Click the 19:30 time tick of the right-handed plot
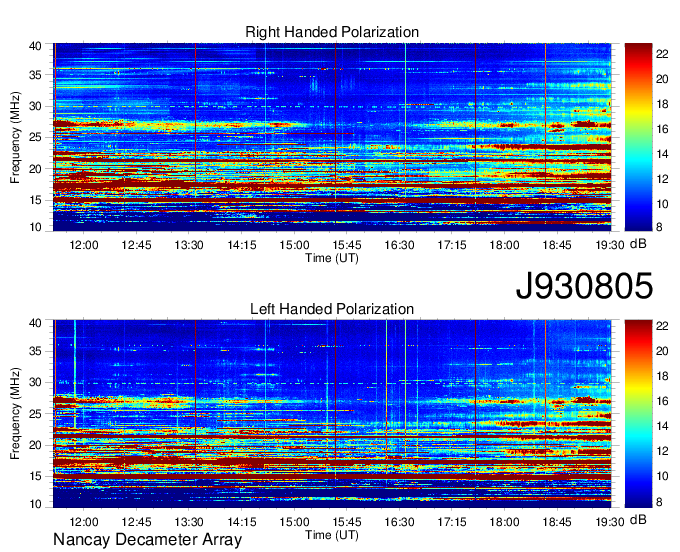This screenshot has width=680, height=552. click(x=609, y=245)
